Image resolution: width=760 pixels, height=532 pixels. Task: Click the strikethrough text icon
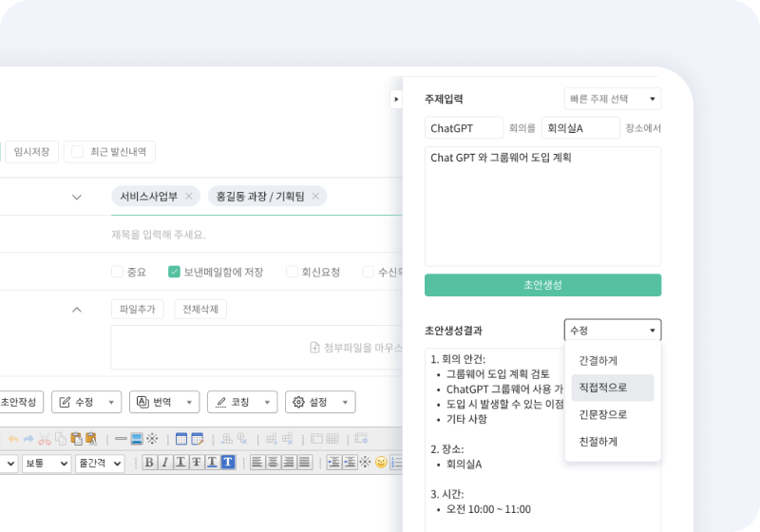coord(197,463)
